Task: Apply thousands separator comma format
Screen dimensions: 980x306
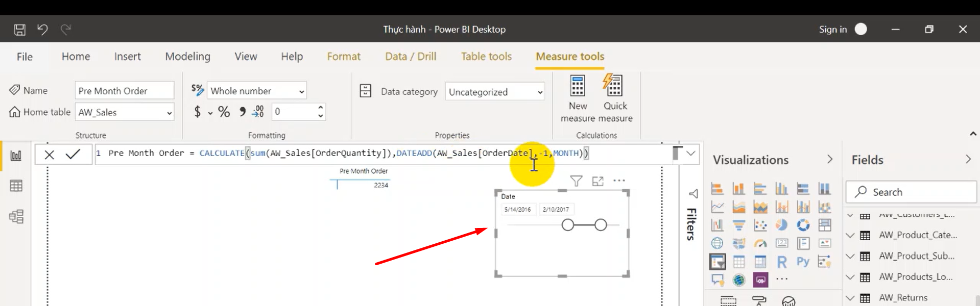Action: click(242, 112)
